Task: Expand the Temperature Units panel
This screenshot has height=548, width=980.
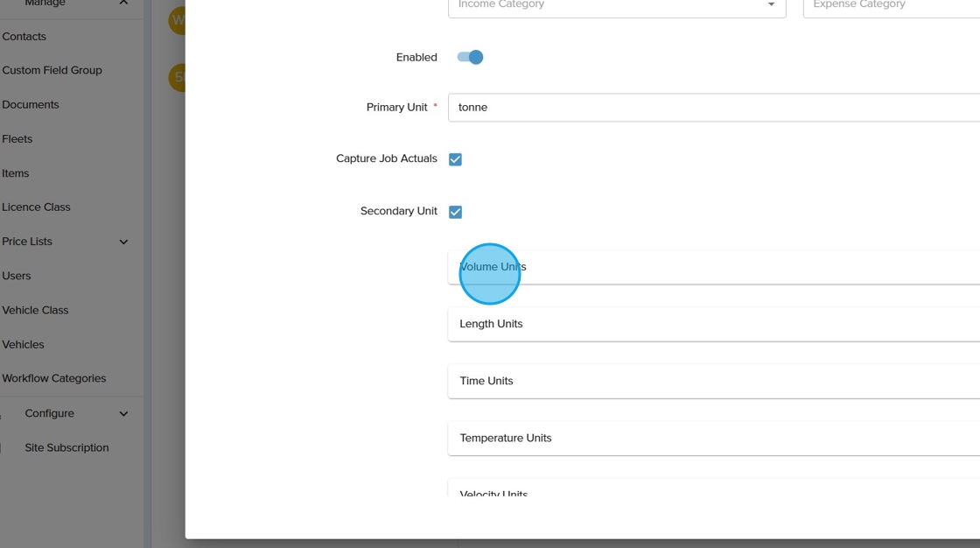Action: 713,438
